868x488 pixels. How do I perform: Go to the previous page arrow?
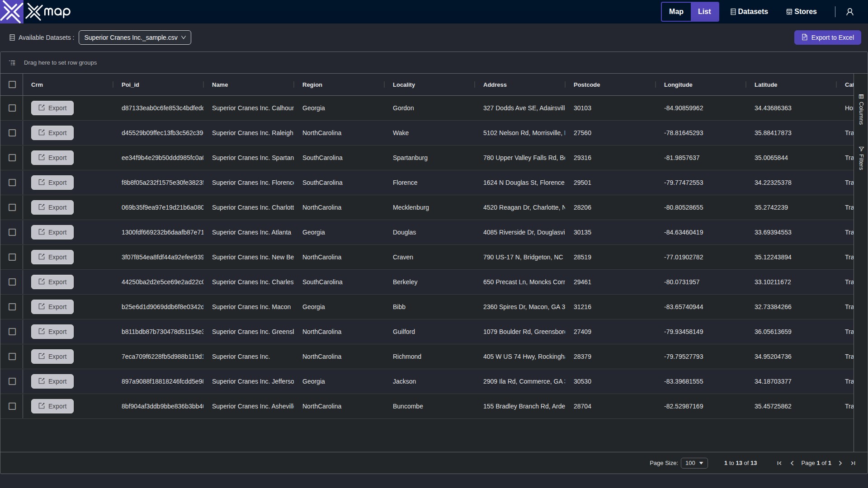coord(792,463)
